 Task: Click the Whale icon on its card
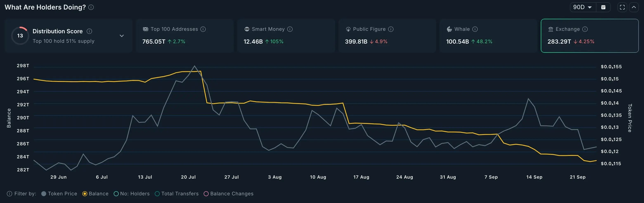click(x=449, y=29)
